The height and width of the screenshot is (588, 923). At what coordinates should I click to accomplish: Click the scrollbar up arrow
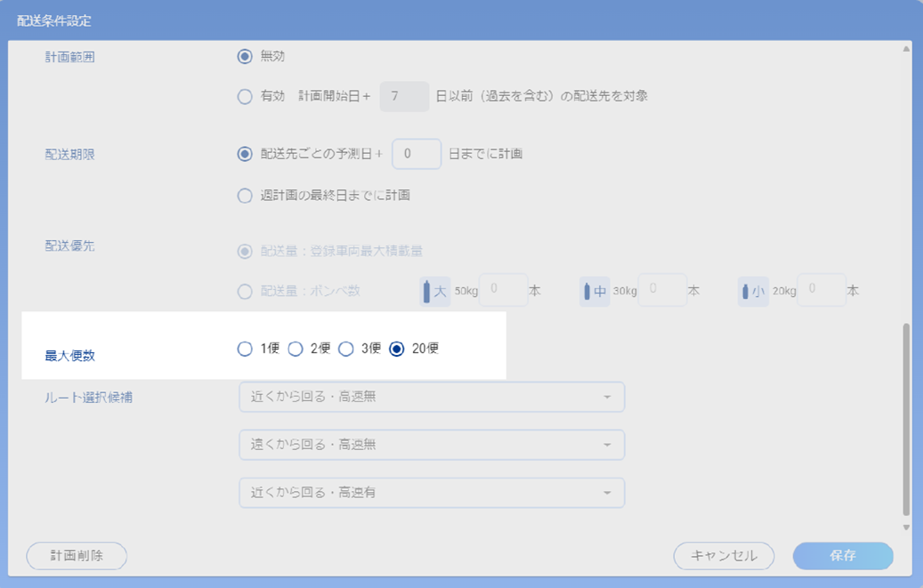(x=906, y=49)
